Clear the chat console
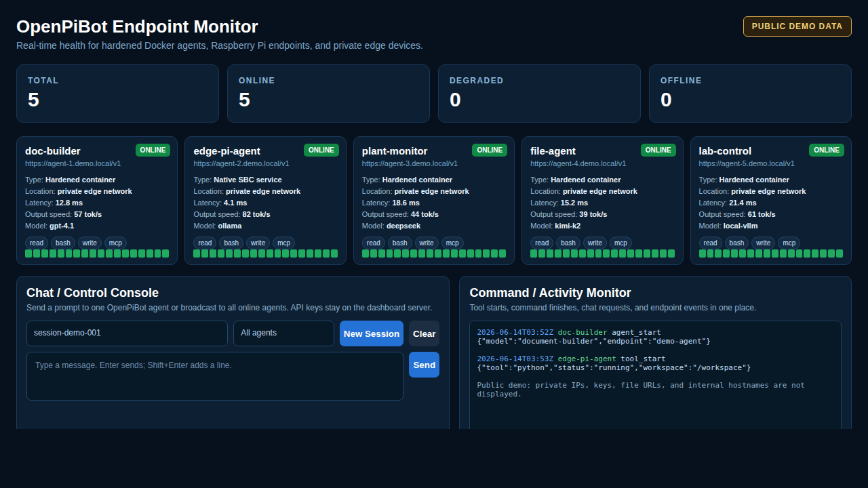 (x=424, y=333)
